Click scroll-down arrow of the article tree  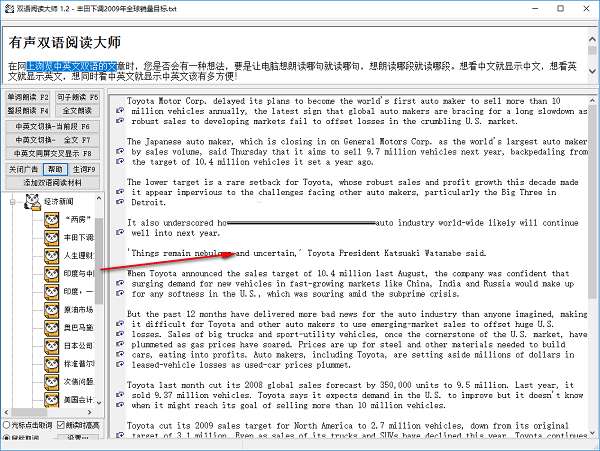point(99,403)
